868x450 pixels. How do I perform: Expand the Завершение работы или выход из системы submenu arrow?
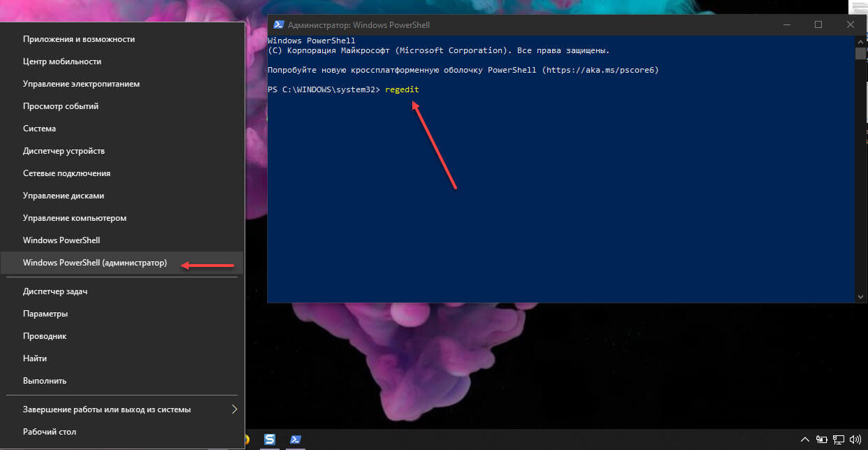click(x=234, y=409)
